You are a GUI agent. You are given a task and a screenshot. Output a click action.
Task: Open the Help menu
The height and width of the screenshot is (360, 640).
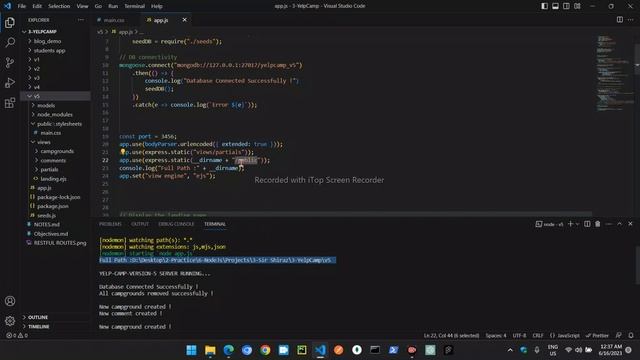click(157, 6)
